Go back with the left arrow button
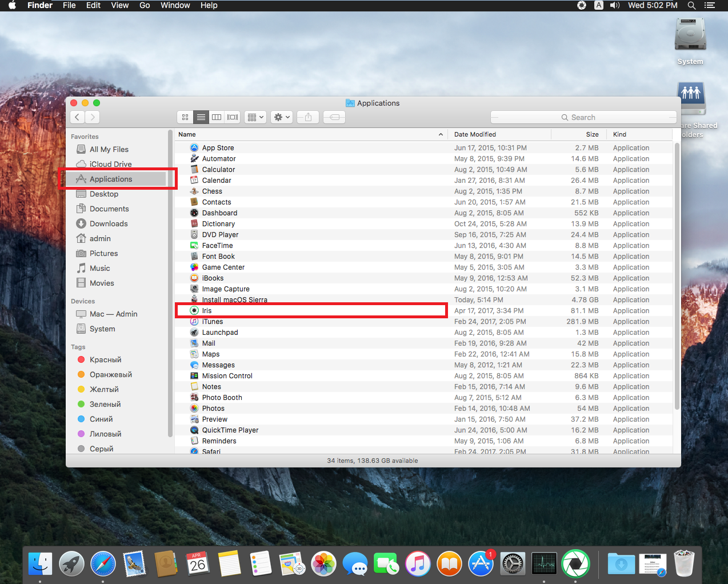The image size is (728, 584). pos(77,117)
